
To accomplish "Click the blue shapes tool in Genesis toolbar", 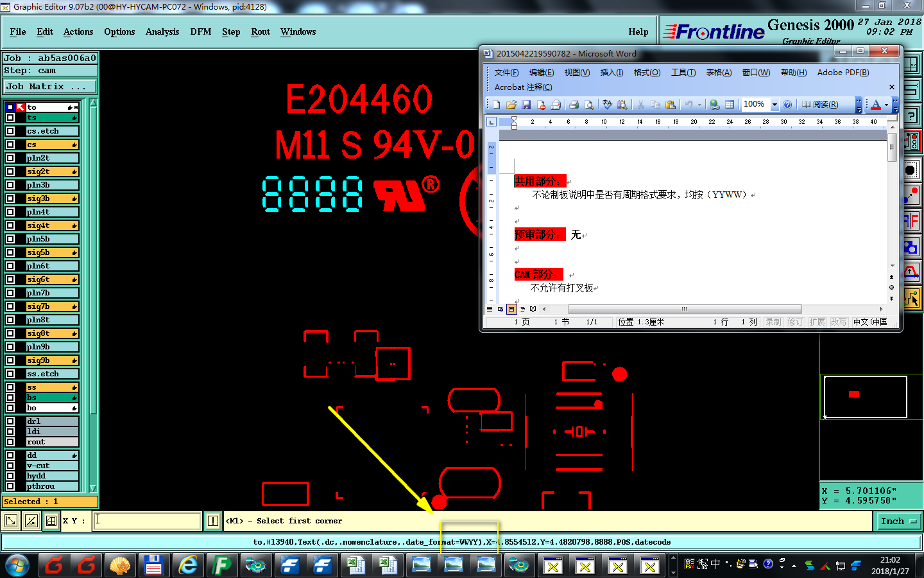I will point(911,247).
